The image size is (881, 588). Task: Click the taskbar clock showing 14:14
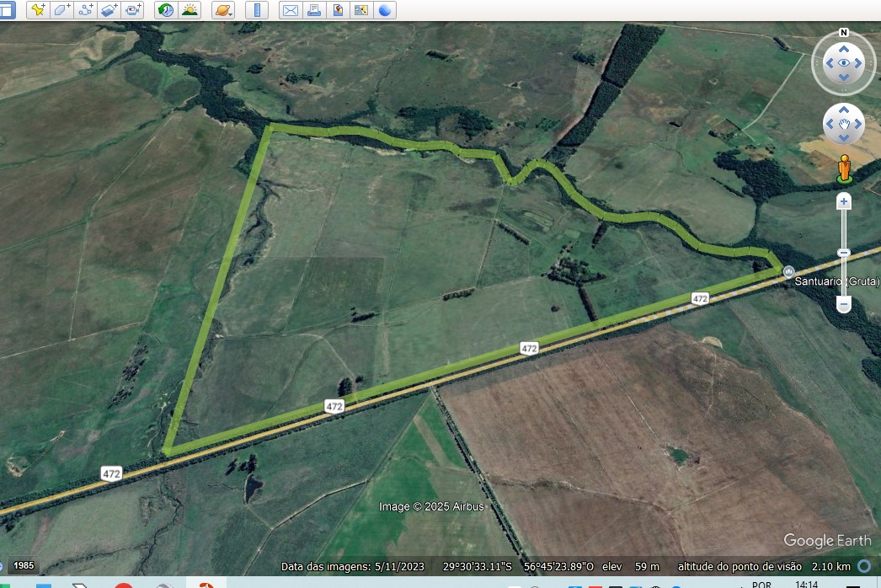pos(806,584)
